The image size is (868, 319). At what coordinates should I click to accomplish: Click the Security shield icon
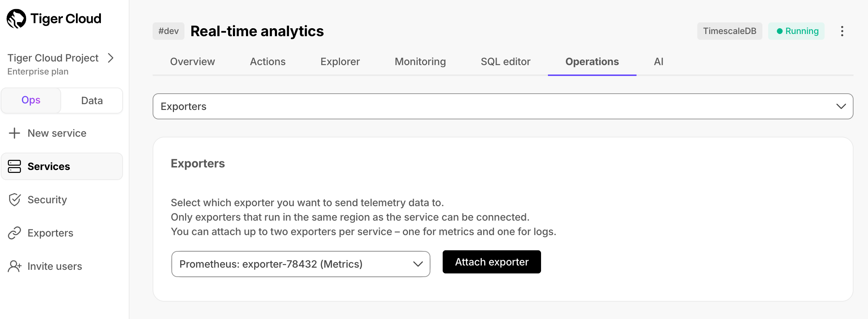click(14, 200)
